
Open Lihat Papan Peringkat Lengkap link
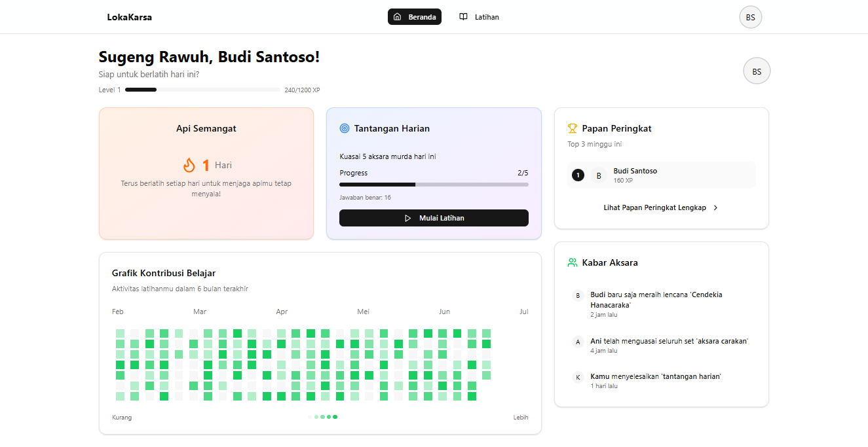click(x=661, y=207)
